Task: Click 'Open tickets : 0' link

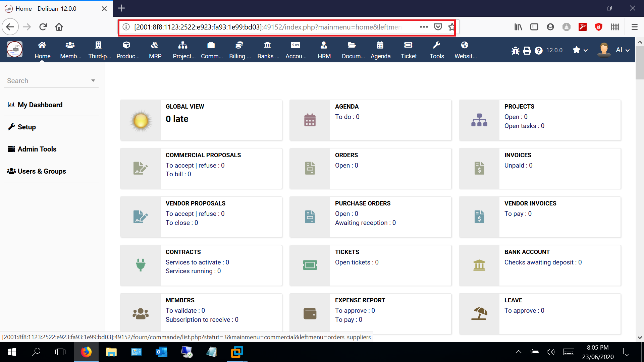Action: tap(357, 262)
